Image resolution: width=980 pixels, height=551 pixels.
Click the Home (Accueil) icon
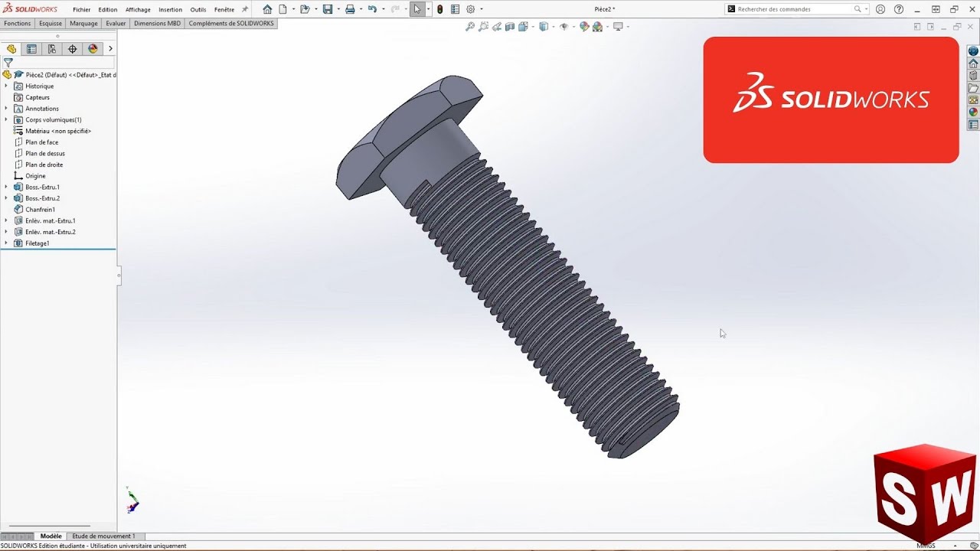(x=267, y=9)
